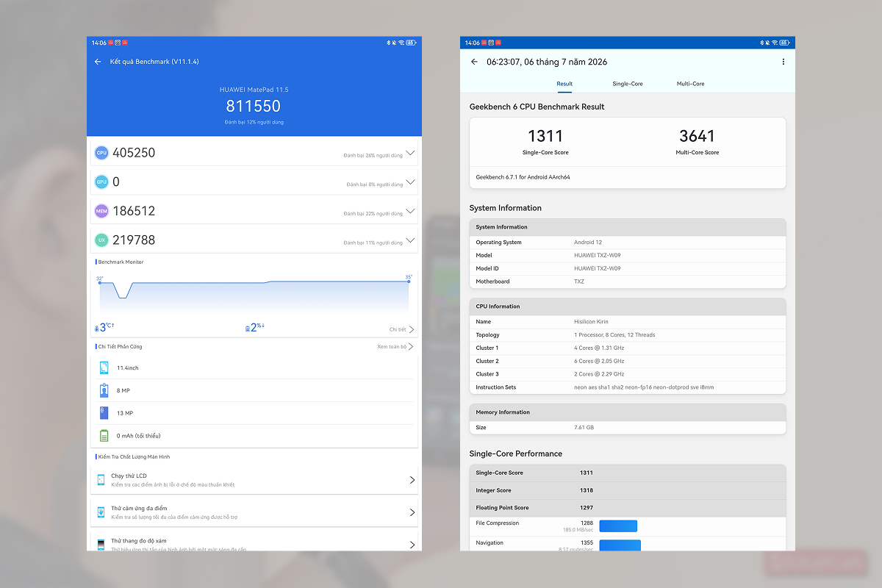This screenshot has width=882, height=588.
Task: Tap the File Compression score bar
Action: tap(618, 526)
